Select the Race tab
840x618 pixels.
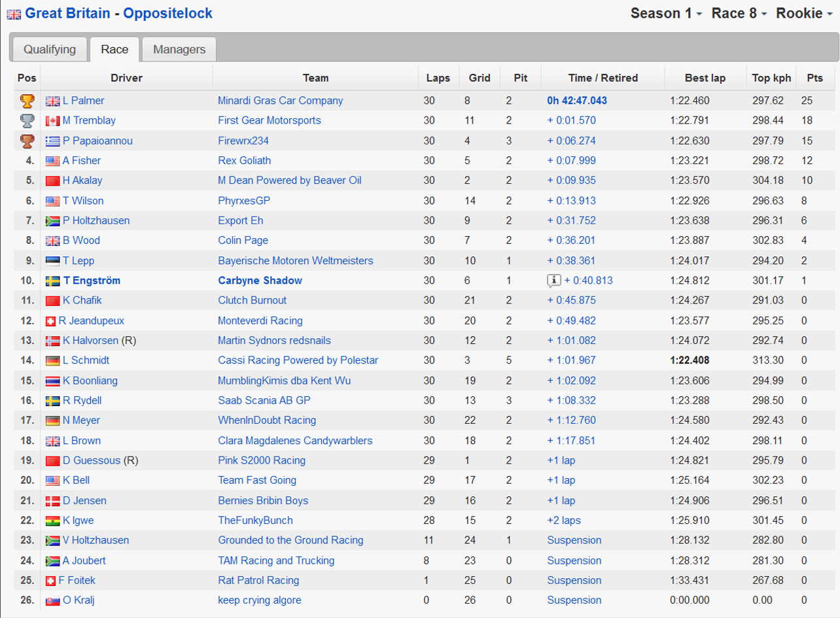pos(114,49)
